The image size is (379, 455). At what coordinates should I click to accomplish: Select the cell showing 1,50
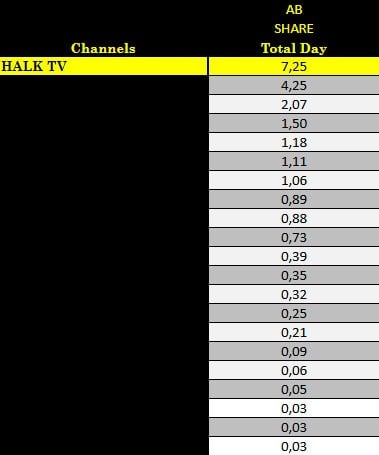(294, 123)
